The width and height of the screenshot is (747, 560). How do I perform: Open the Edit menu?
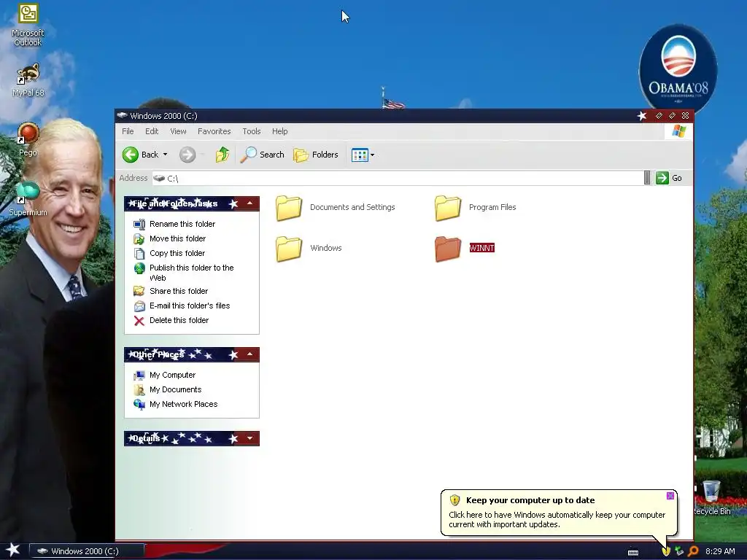[x=152, y=131]
